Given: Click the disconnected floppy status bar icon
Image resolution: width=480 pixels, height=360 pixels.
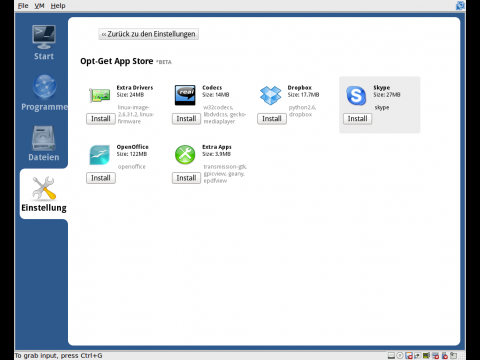Looking at the screenshot, I should (x=409, y=356).
